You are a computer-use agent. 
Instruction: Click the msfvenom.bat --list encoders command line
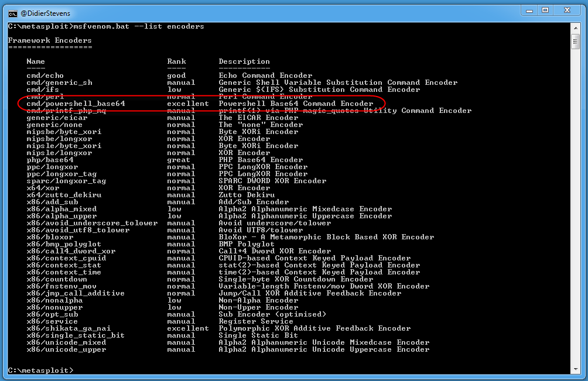click(x=106, y=26)
